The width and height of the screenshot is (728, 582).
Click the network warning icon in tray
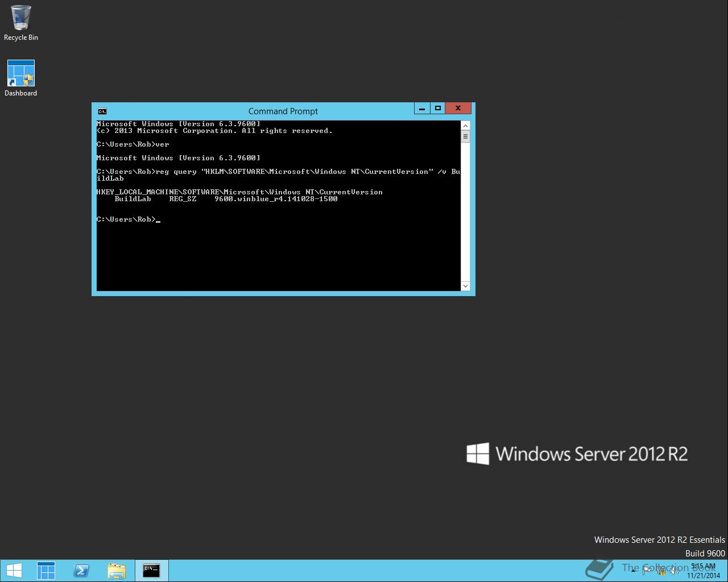661,571
